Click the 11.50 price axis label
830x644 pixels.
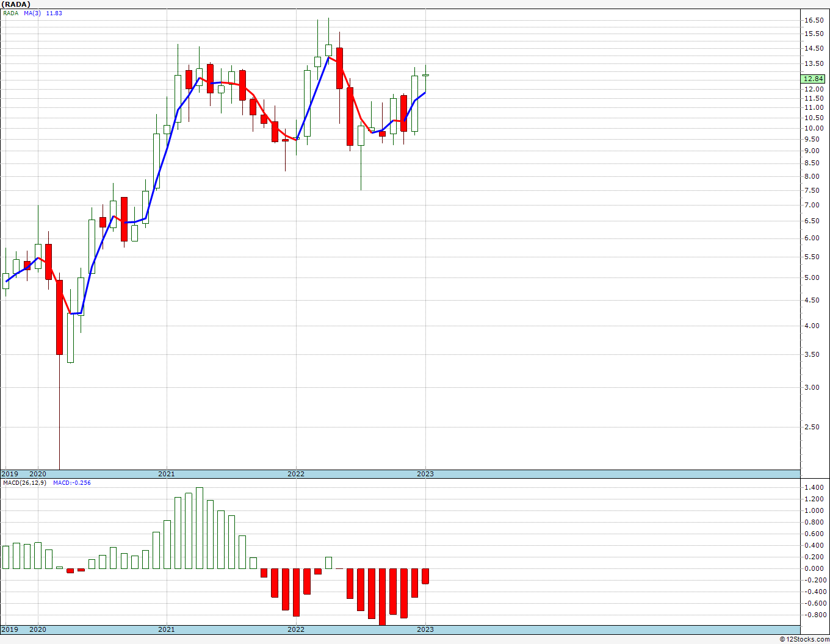[814, 98]
